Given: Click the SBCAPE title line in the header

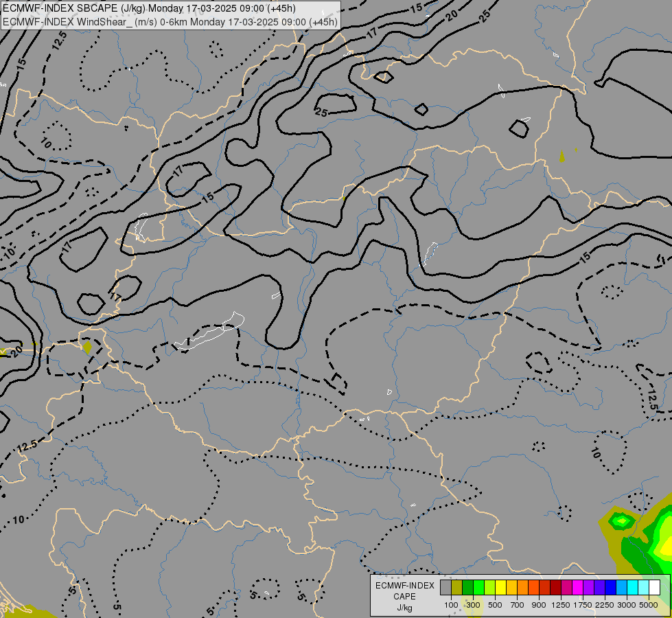Looking at the screenshot, I should (x=149, y=8).
